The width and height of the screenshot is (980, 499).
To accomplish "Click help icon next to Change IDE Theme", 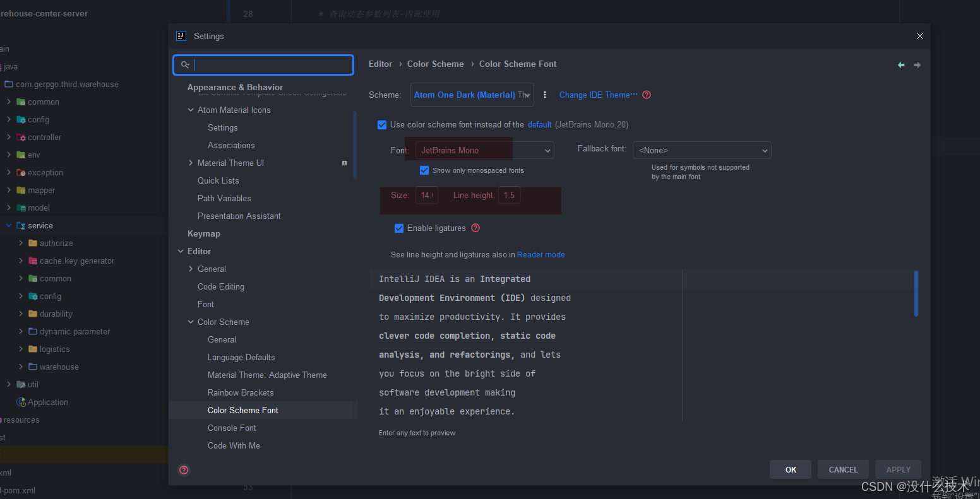I will click(647, 95).
